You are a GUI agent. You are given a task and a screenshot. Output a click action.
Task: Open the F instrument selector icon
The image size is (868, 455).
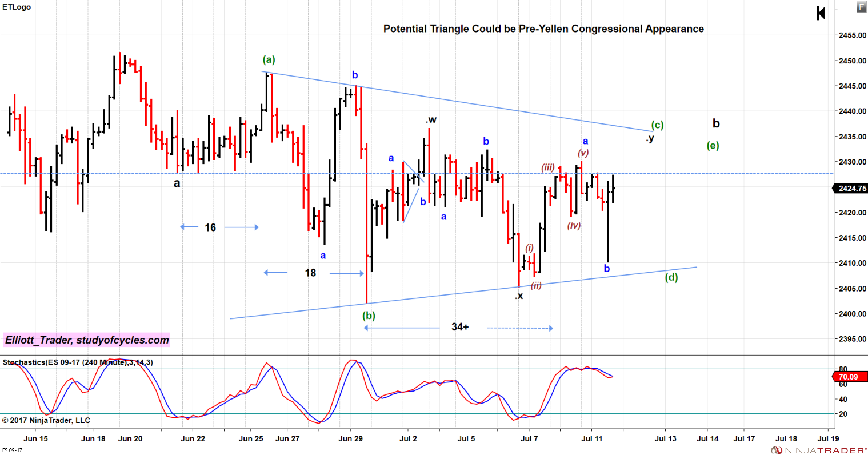[861, 7]
